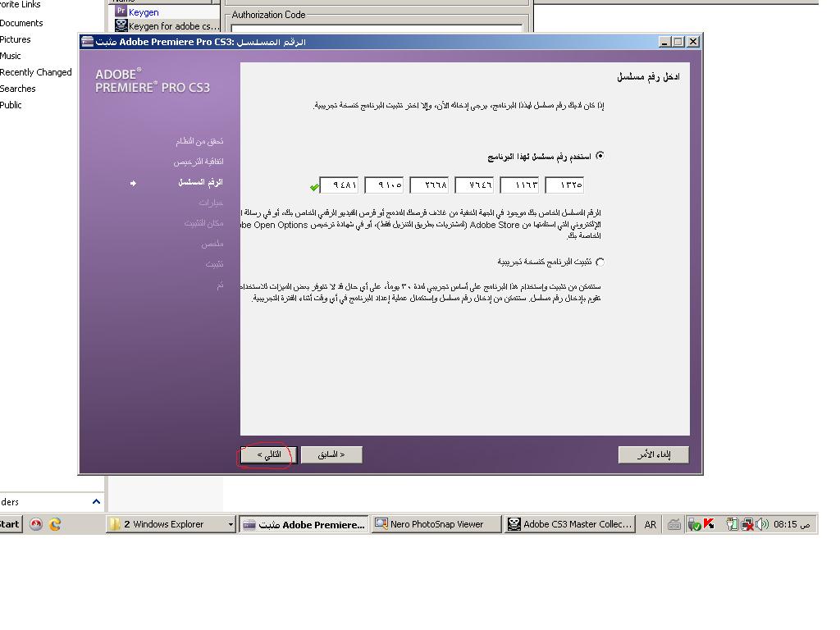
Task: Switch to Nero PhotoSnap Viewer in taskbar
Action: pyautogui.click(x=436, y=524)
